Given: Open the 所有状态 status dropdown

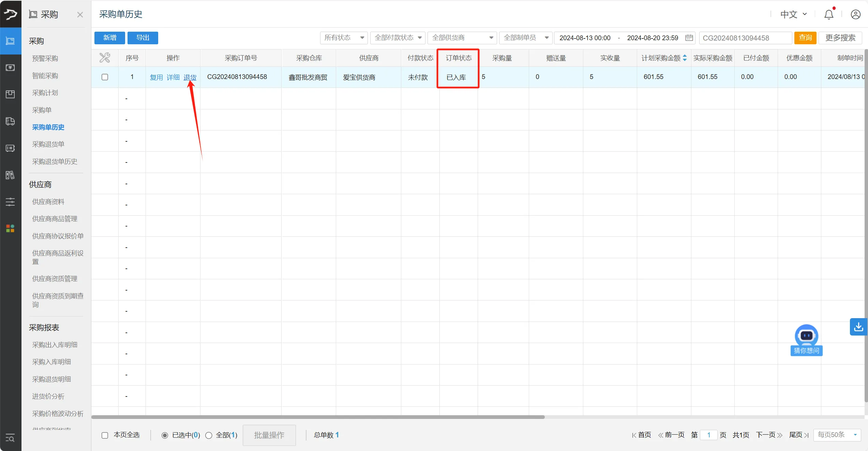Looking at the screenshot, I should click(x=343, y=38).
